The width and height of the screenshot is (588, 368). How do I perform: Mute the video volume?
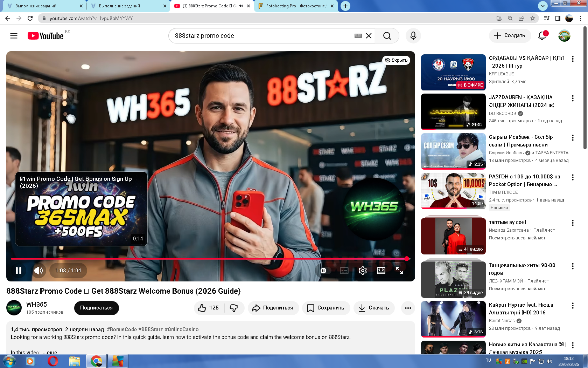(38, 271)
